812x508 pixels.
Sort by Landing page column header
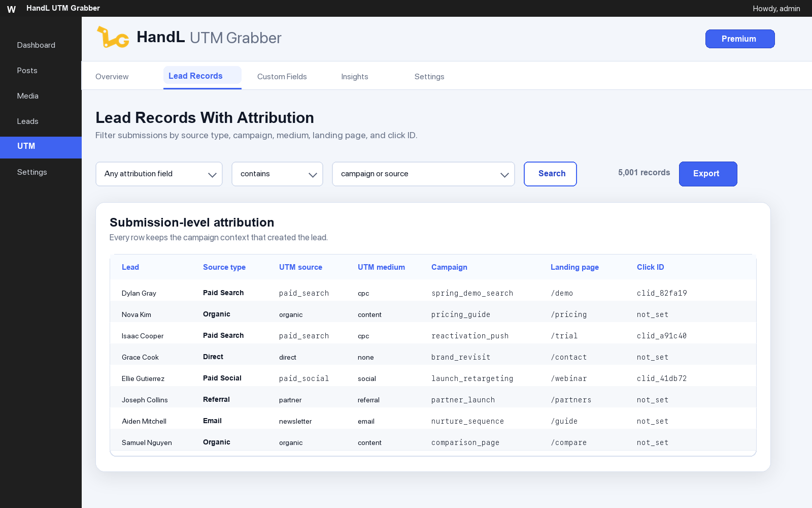click(x=574, y=267)
